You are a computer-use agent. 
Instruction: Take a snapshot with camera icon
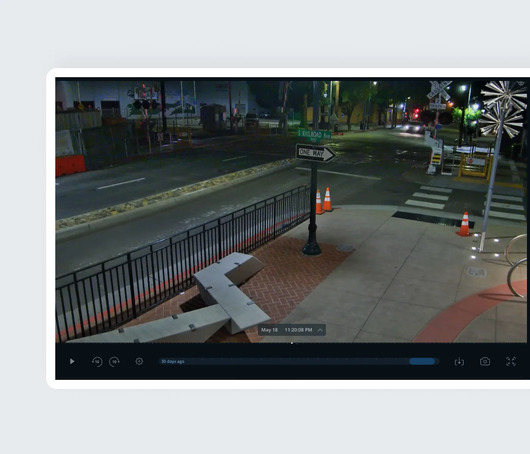click(485, 361)
